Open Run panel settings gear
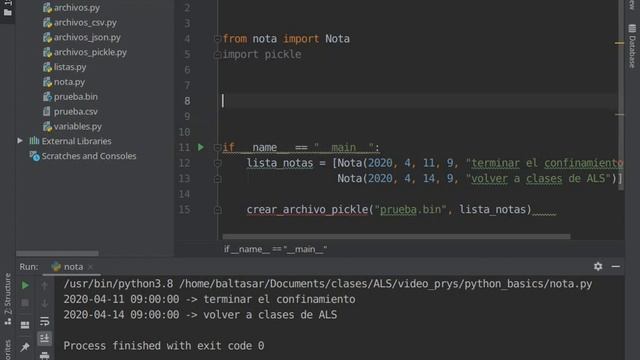Image resolution: width=640 pixels, height=360 pixels. [598, 267]
